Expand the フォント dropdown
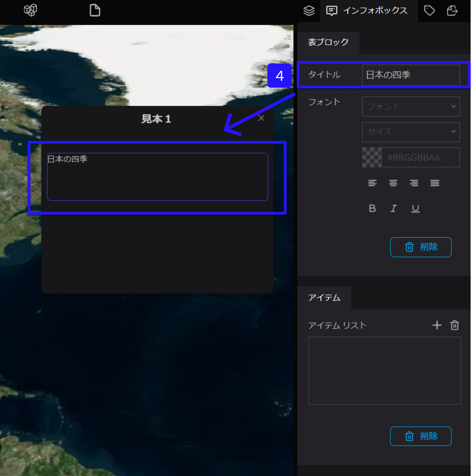 coord(411,106)
